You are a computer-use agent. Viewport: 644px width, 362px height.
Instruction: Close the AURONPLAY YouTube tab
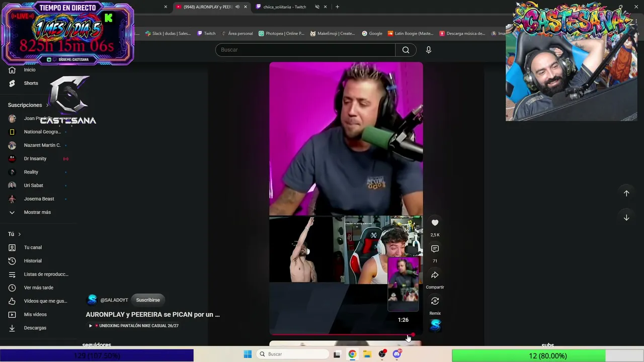point(246,7)
